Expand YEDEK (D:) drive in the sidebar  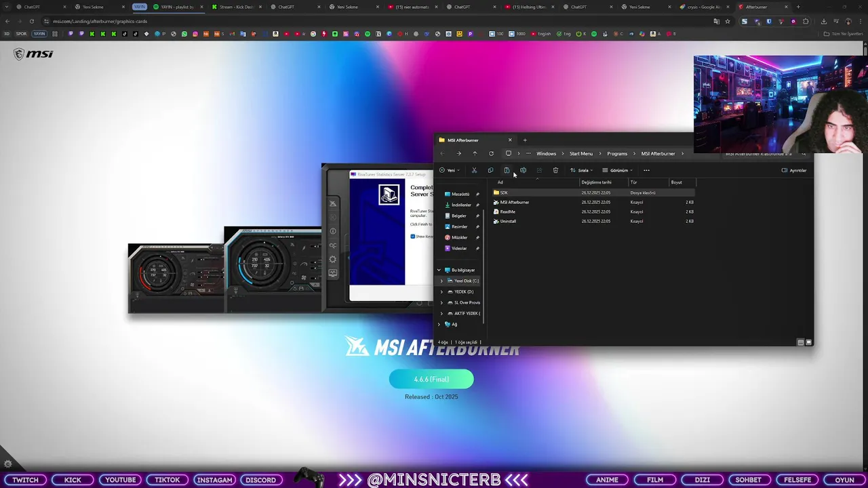441,291
